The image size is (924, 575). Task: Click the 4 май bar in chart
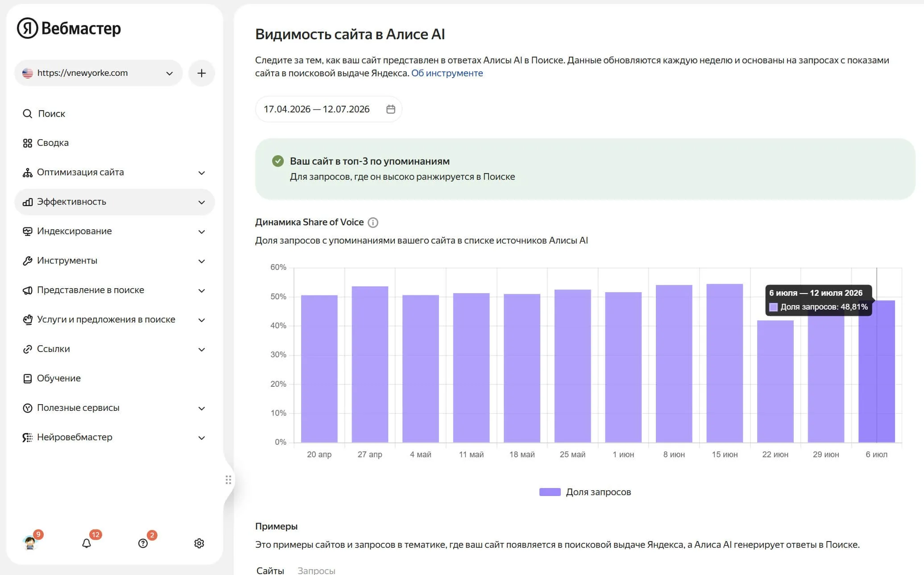pyautogui.click(x=420, y=369)
